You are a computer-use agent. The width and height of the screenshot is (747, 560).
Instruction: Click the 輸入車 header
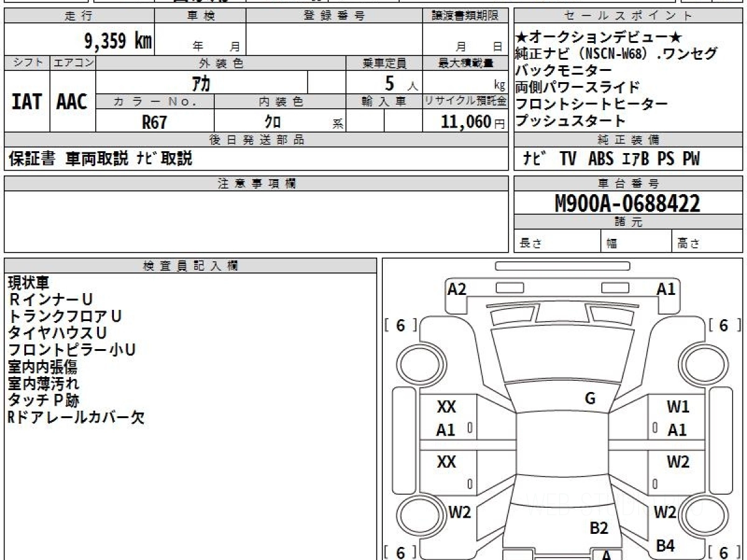(384, 101)
